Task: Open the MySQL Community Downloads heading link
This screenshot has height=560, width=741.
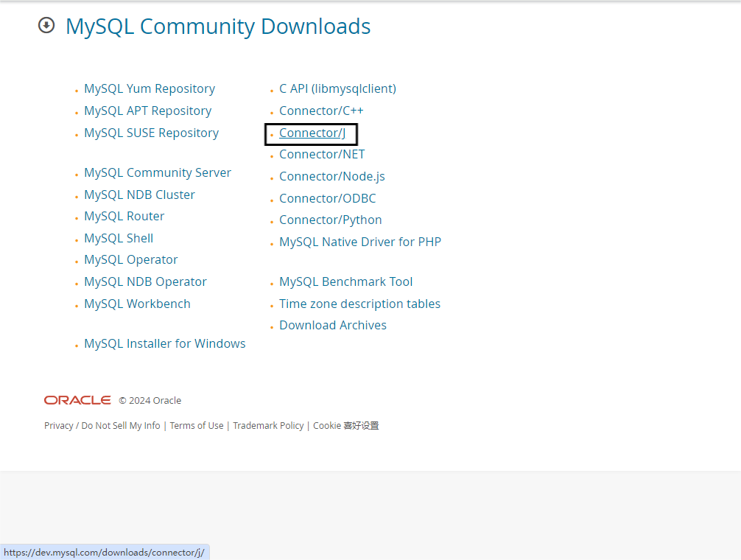Action: 218,27
